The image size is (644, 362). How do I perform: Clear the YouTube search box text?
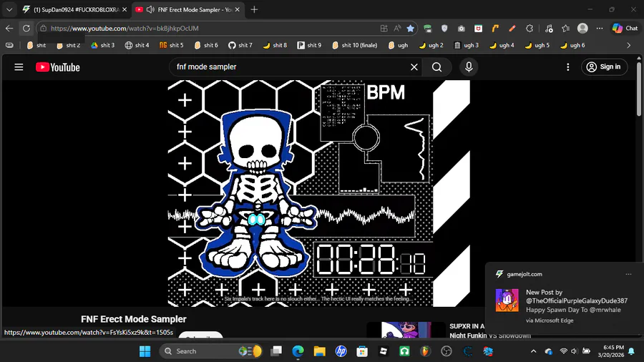click(414, 67)
